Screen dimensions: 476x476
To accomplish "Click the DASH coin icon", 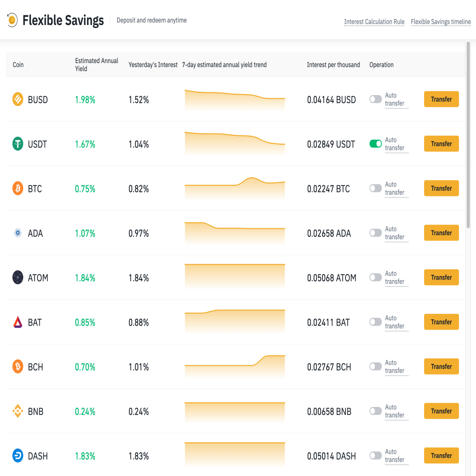I will tap(18, 455).
